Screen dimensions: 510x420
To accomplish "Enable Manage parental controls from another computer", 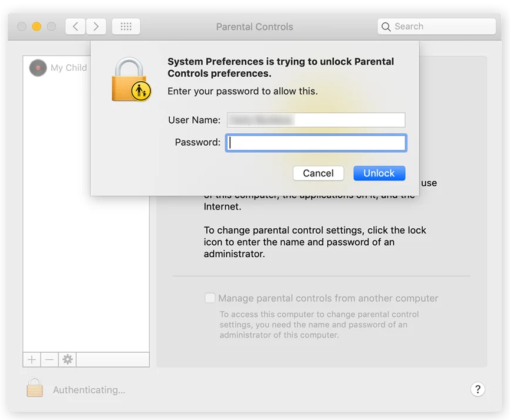I will click(x=210, y=298).
